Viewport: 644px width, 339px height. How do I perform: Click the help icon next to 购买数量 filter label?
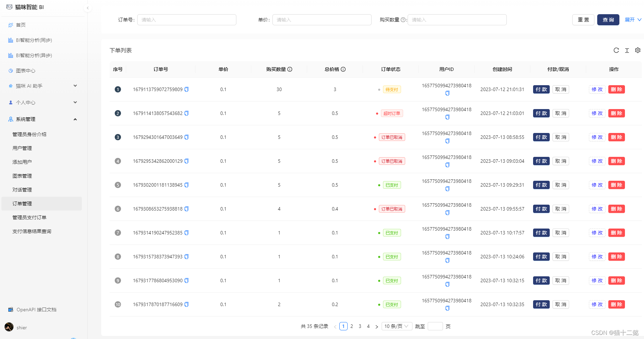[x=403, y=20]
